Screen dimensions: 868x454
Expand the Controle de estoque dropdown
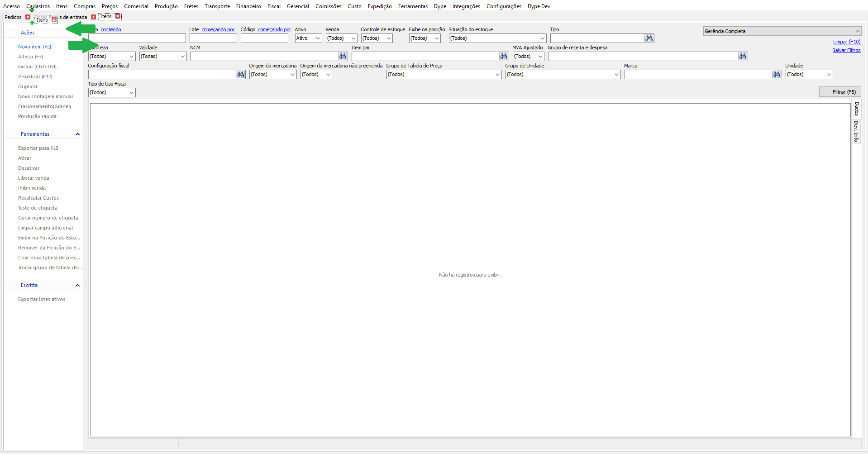pyautogui.click(x=377, y=38)
